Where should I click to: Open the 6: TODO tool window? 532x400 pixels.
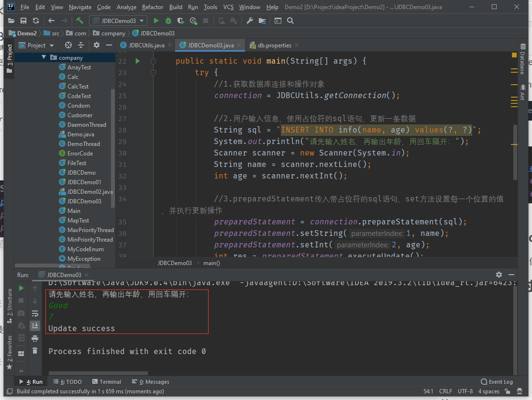[67, 382]
